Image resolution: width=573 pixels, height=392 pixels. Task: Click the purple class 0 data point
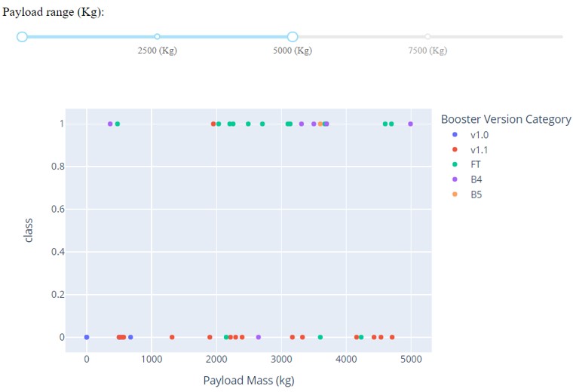tap(259, 337)
